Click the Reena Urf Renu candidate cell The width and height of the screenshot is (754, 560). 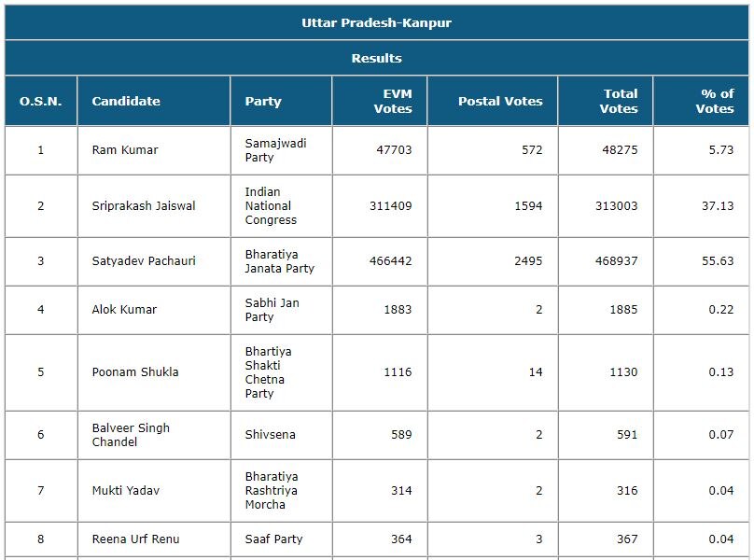pyautogui.click(x=154, y=539)
